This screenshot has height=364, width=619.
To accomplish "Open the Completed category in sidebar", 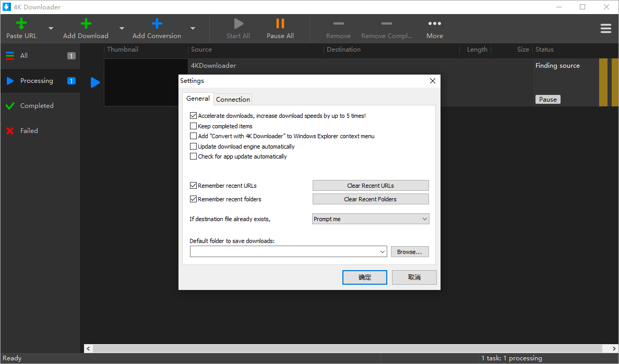I will click(x=10, y=105).
